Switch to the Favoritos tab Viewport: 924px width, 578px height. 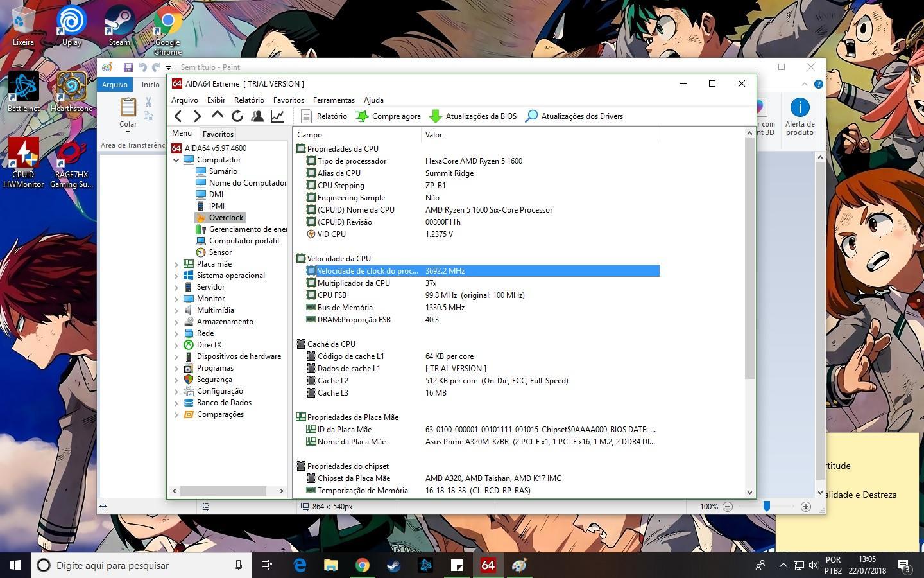click(218, 134)
